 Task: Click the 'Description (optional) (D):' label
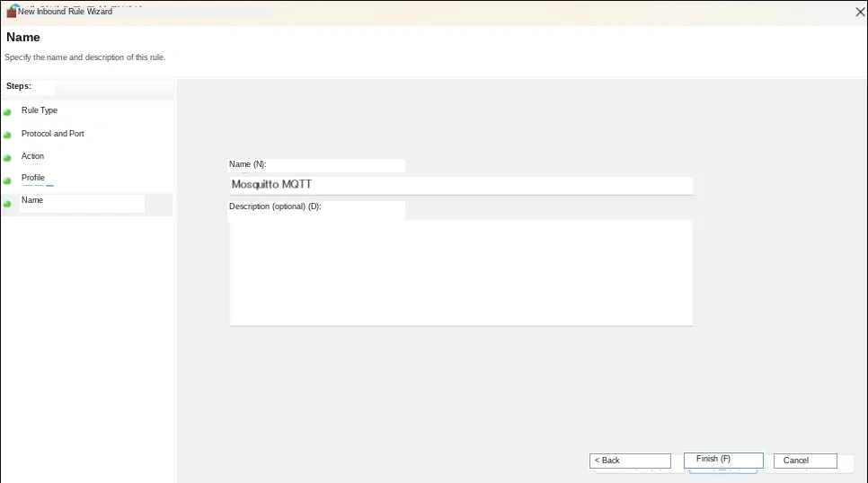pos(275,206)
